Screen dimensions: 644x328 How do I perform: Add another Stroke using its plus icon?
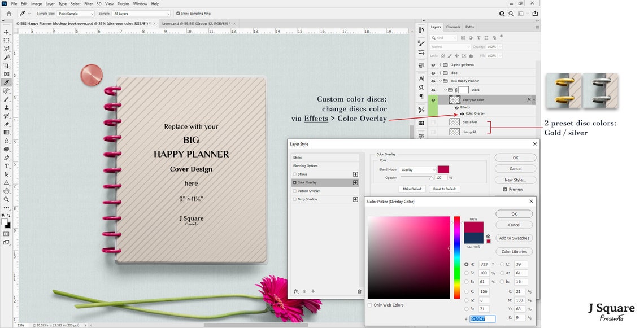click(355, 174)
